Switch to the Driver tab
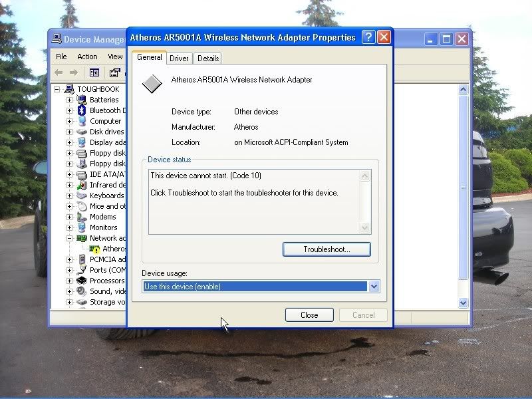Screen dimensions: 532x399 click(x=179, y=59)
